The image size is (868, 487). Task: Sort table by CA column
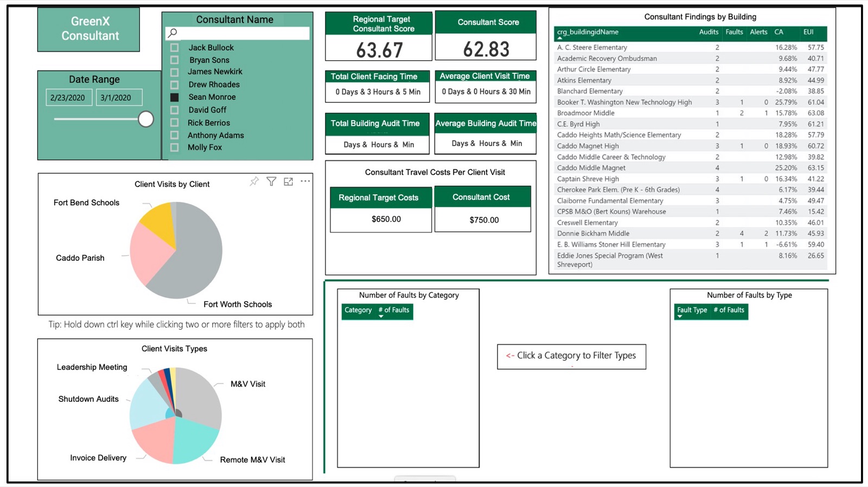click(x=779, y=32)
